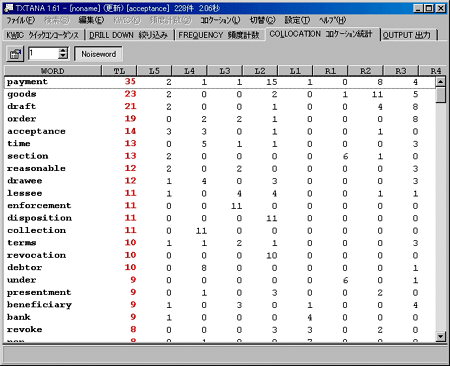This screenshot has width=450, height=366.
Task: Click the vertical scrollbar down arrow
Action: (x=441, y=336)
